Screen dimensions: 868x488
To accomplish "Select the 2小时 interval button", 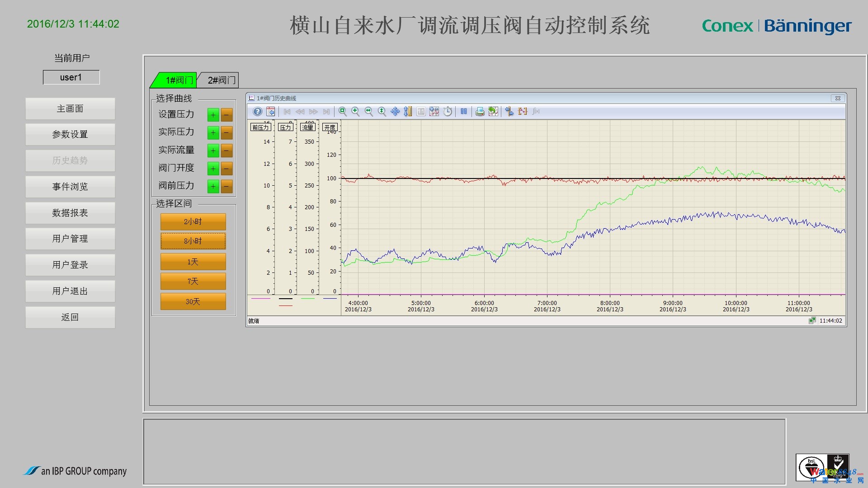I will 193,222.
